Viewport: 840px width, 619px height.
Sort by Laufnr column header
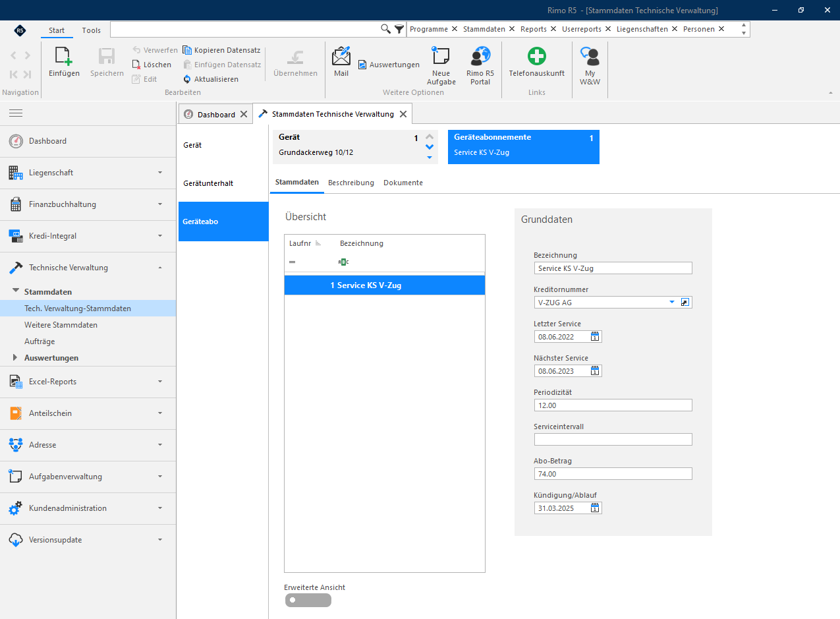coord(304,243)
